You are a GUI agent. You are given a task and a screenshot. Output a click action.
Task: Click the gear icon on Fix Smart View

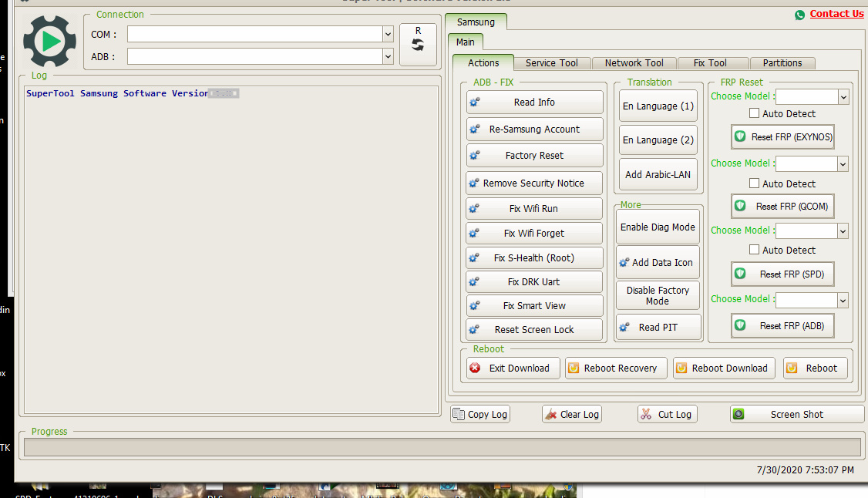474,305
